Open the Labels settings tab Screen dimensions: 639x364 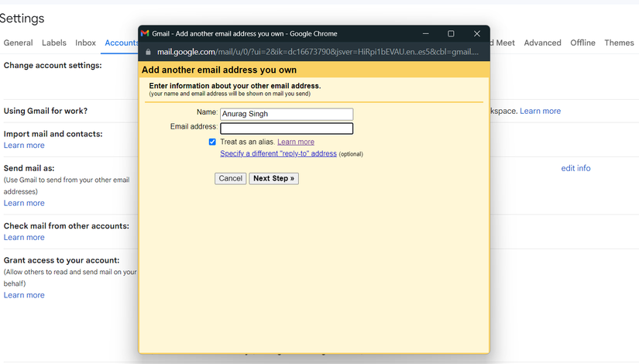tap(53, 43)
